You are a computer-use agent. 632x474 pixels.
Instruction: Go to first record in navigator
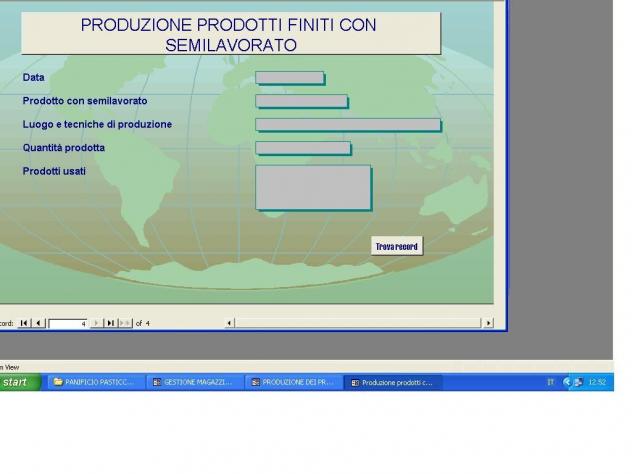pyautogui.click(x=25, y=323)
